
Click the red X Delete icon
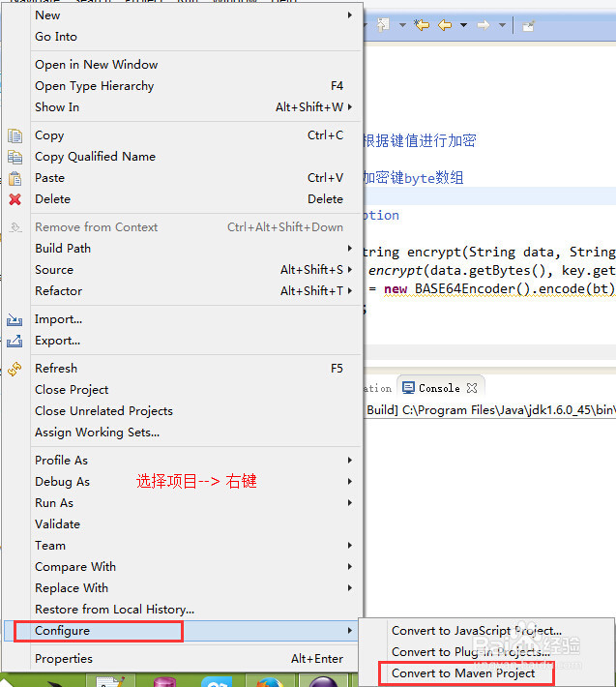(15, 199)
